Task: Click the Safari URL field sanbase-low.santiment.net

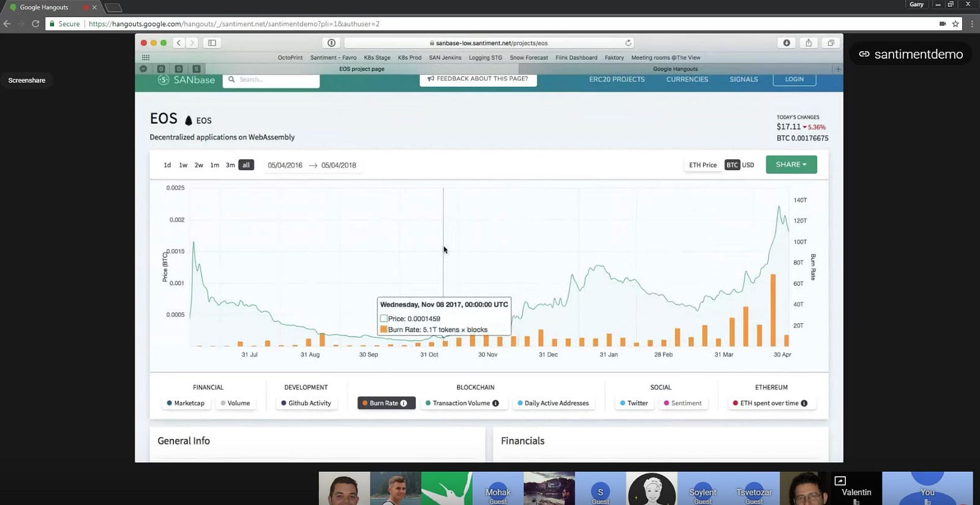Action: click(489, 43)
